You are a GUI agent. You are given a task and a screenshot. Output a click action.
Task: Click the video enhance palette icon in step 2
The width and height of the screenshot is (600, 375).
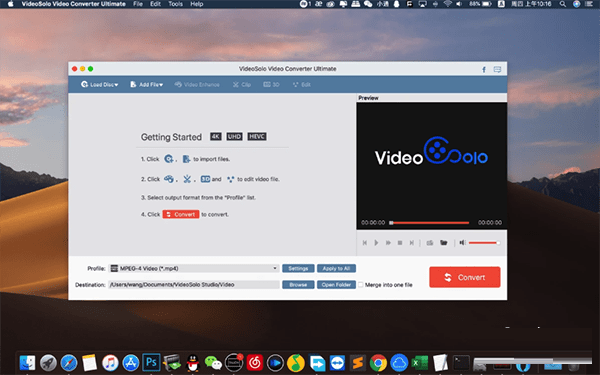click(x=169, y=179)
